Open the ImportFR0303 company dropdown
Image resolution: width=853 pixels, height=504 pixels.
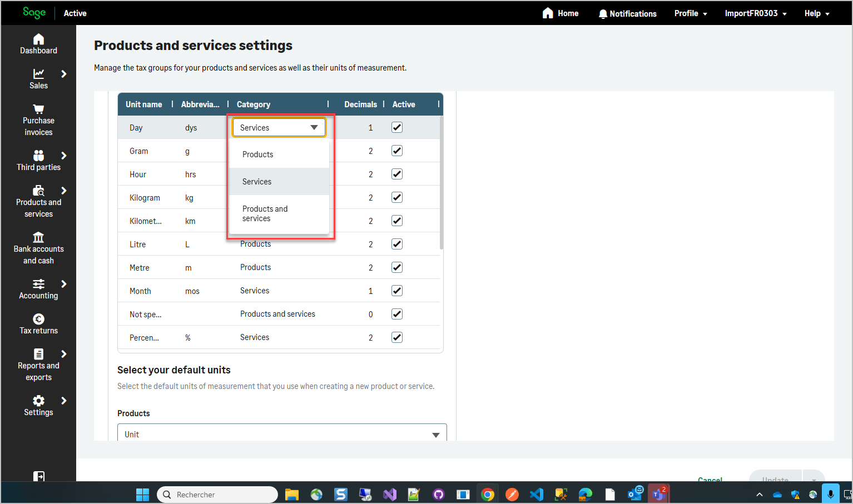pyautogui.click(x=756, y=13)
